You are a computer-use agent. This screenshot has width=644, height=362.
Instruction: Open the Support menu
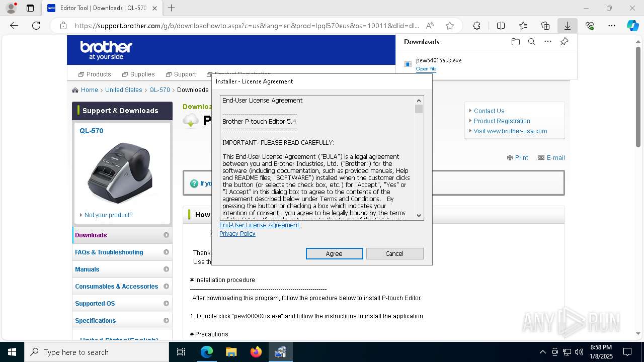[181, 74]
